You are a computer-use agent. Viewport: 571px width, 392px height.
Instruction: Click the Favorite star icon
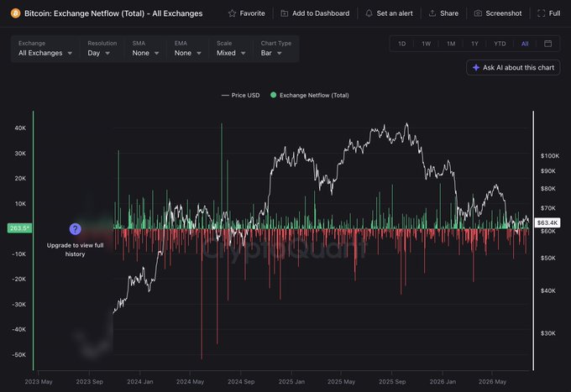pos(232,13)
